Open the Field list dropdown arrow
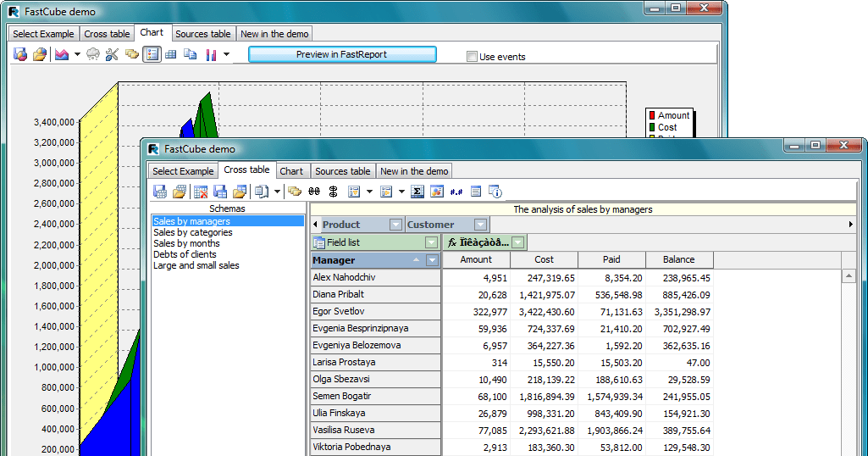 click(431, 242)
